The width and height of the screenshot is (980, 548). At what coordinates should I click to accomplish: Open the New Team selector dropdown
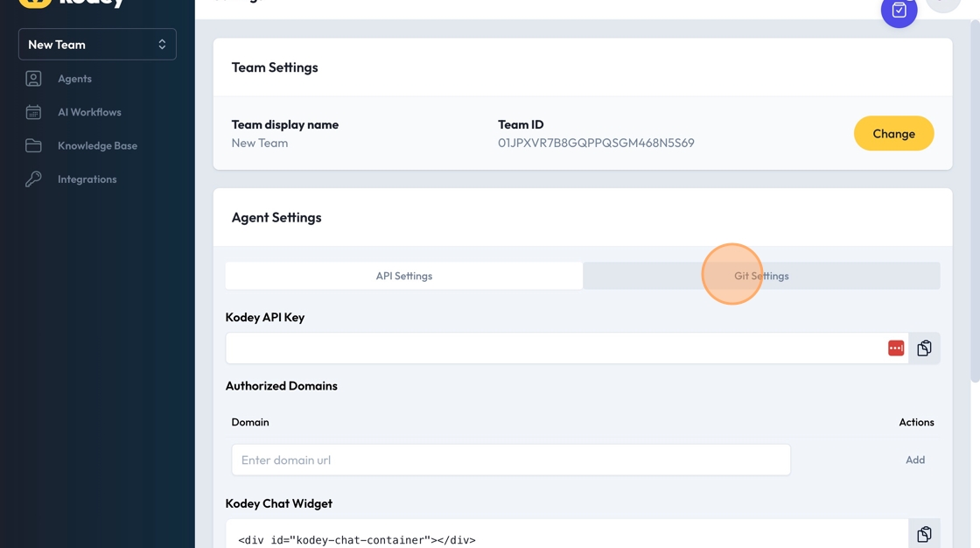97,45
